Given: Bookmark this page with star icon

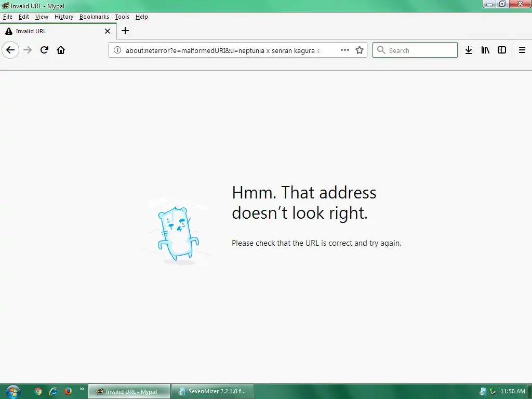Looking at the screenshot, I should coord(360,50).
